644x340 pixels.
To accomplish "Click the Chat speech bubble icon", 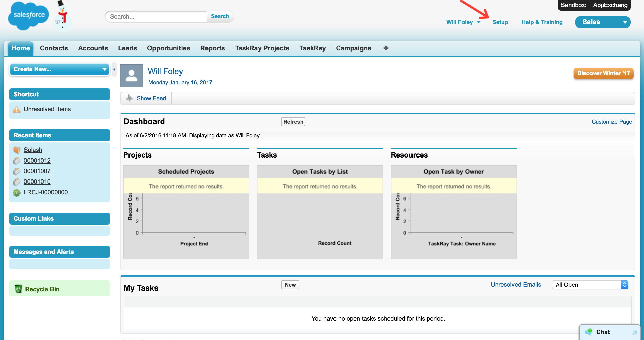I will pyautogui.click(x=588, y=332).
